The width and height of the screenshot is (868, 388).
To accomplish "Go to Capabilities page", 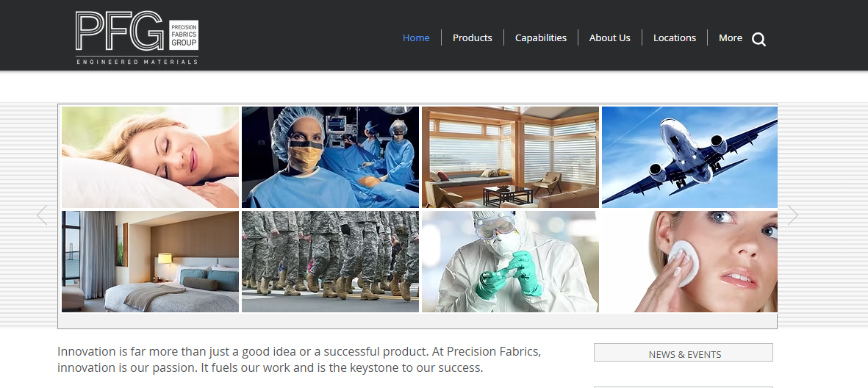I will 541,37.
